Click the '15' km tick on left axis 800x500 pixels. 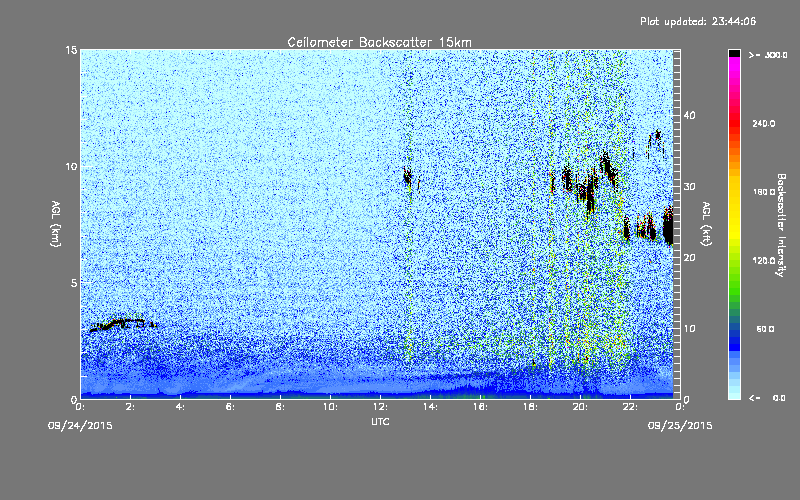tap(71, 50)
